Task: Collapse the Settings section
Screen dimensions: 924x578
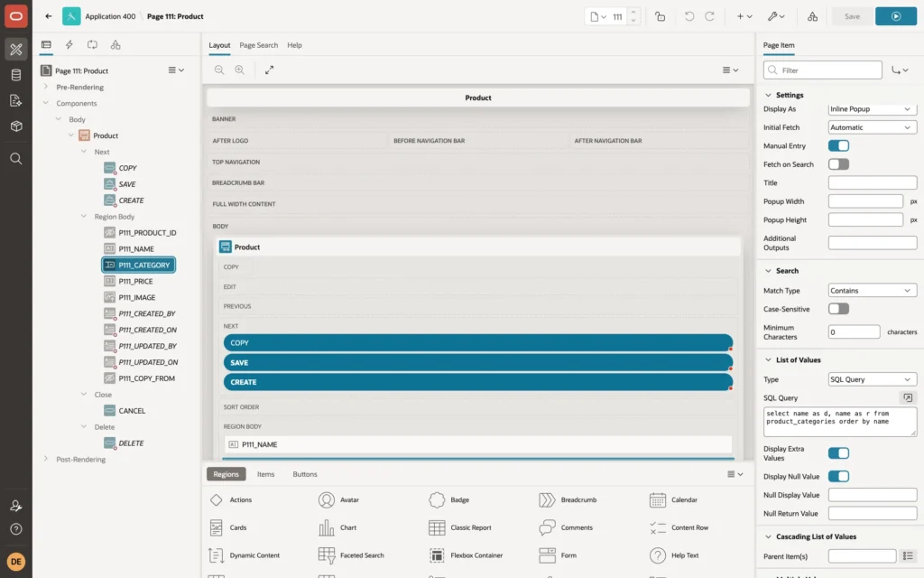Action: (768, 95)
